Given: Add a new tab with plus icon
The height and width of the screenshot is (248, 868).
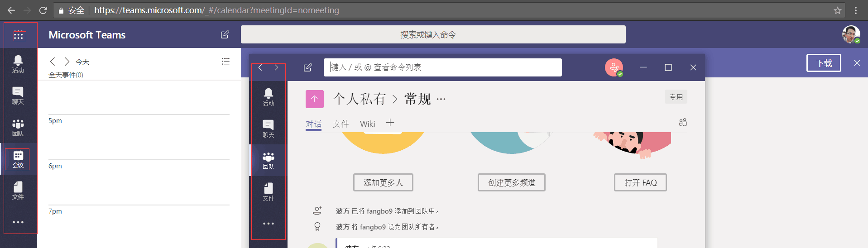Looking at the screenshot, I should [x=390, y=123].
